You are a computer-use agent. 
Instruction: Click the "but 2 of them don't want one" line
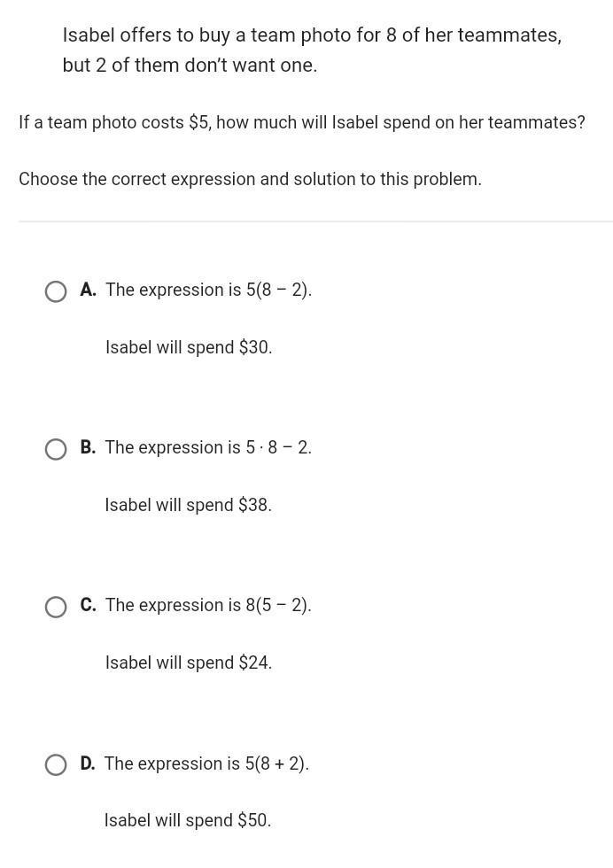190,66
